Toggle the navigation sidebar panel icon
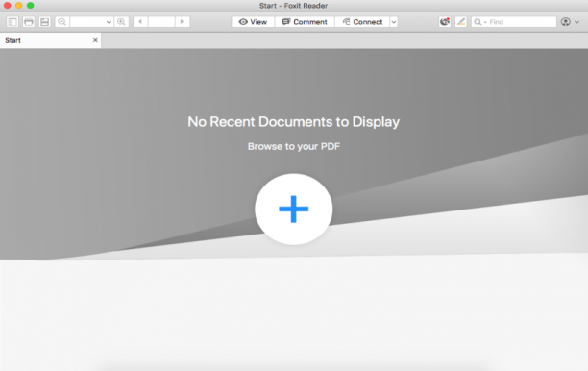The height and width of the screenshot is (371, 588). pos(12,22)
